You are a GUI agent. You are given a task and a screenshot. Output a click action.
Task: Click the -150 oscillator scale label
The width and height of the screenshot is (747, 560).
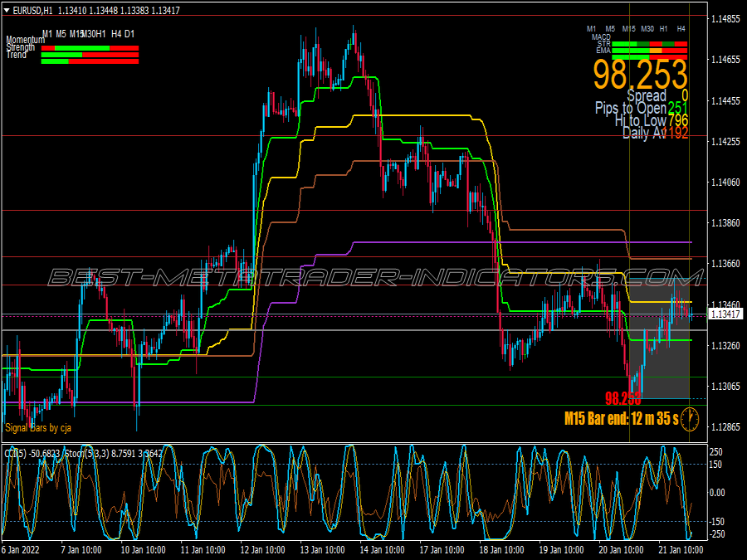pyautogui.click(x=716, y=522)
